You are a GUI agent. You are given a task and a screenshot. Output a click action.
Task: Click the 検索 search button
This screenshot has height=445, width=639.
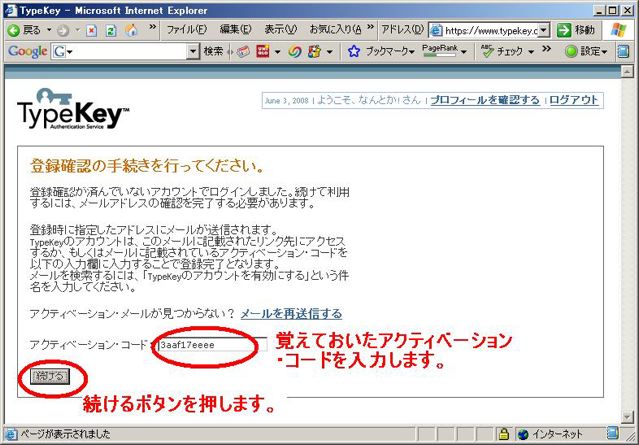(x=214, y=51)
